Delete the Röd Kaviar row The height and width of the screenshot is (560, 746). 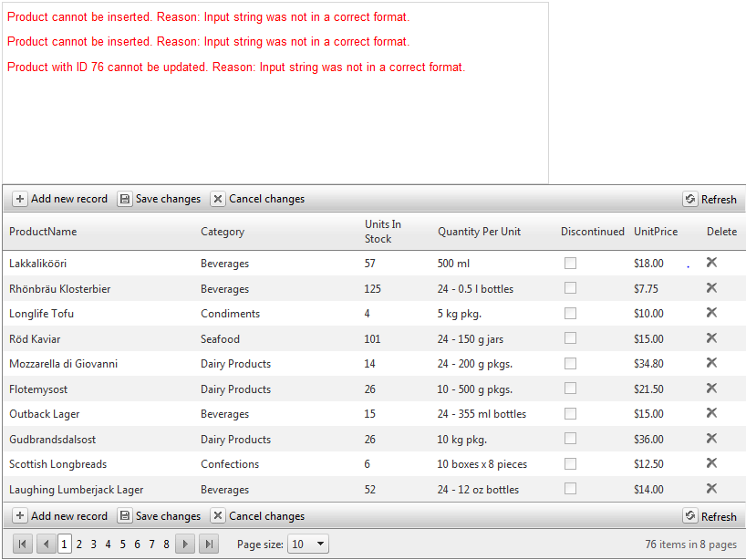point(711,337)
